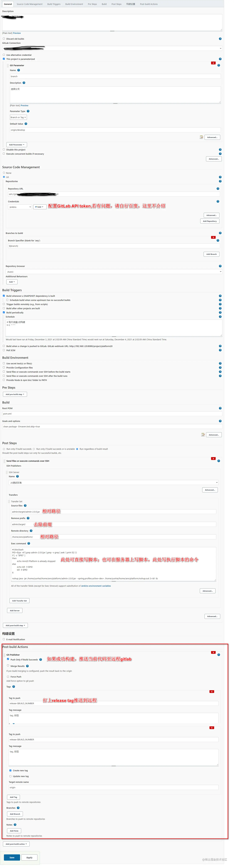Delete the Git Parameter block
The height and width of the screenshot is (868, 234).
click(213, 63)
